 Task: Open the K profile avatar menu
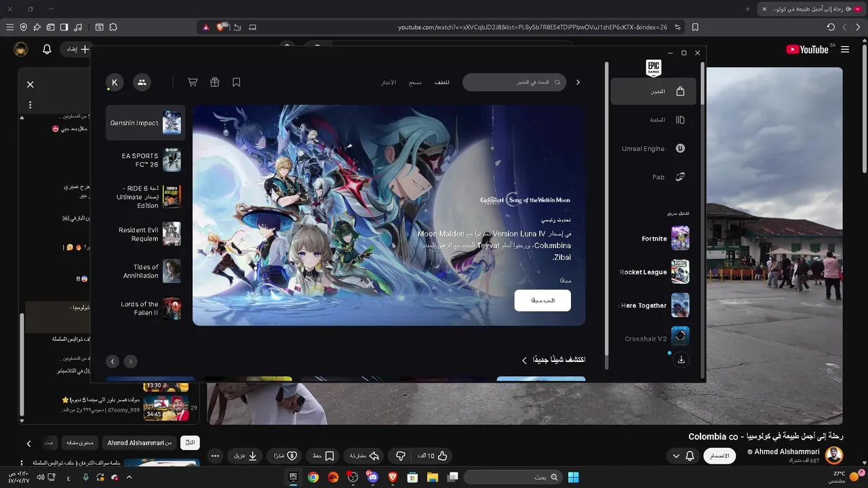click(x=115, y=82)
